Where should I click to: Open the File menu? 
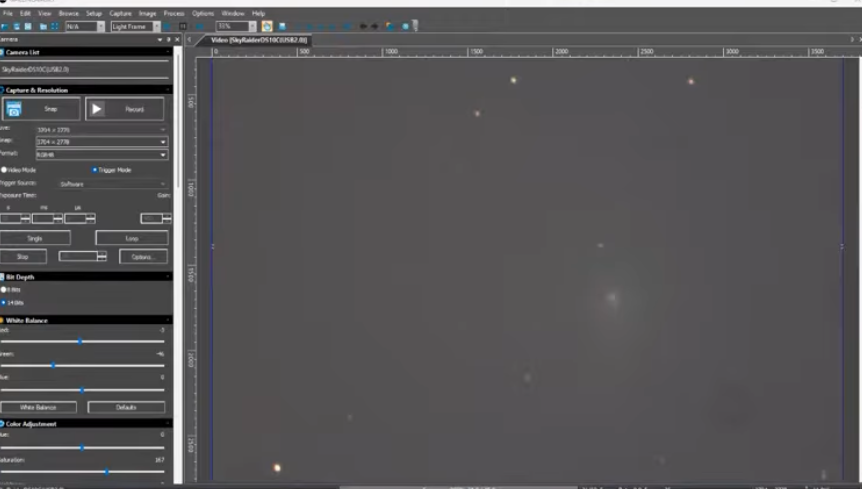[8, 13]
